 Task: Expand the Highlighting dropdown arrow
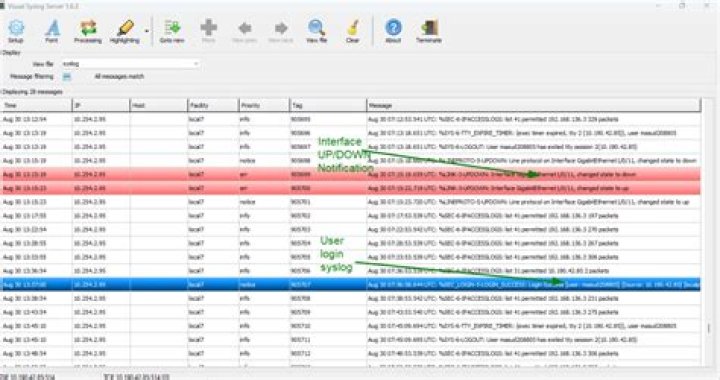pos(146,31)
